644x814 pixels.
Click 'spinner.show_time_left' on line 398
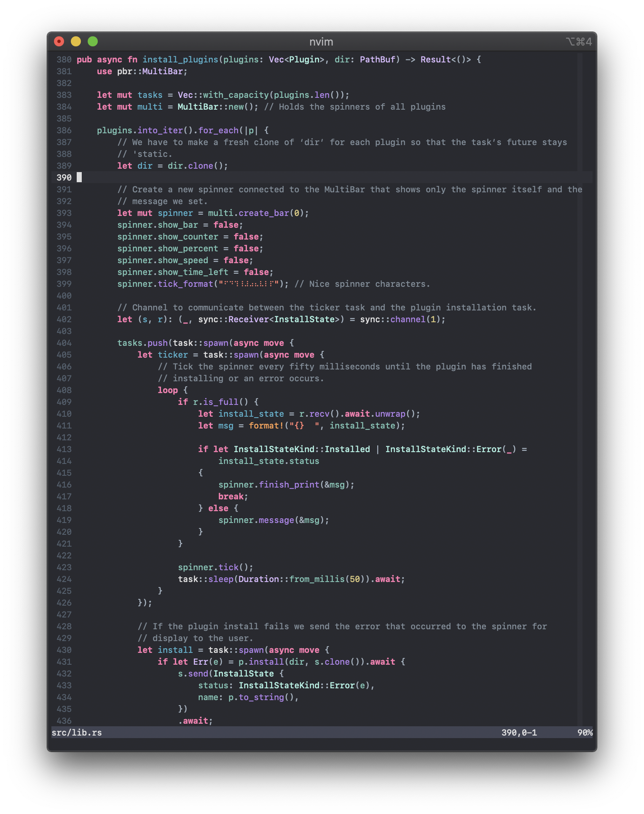tap(173, 272)
